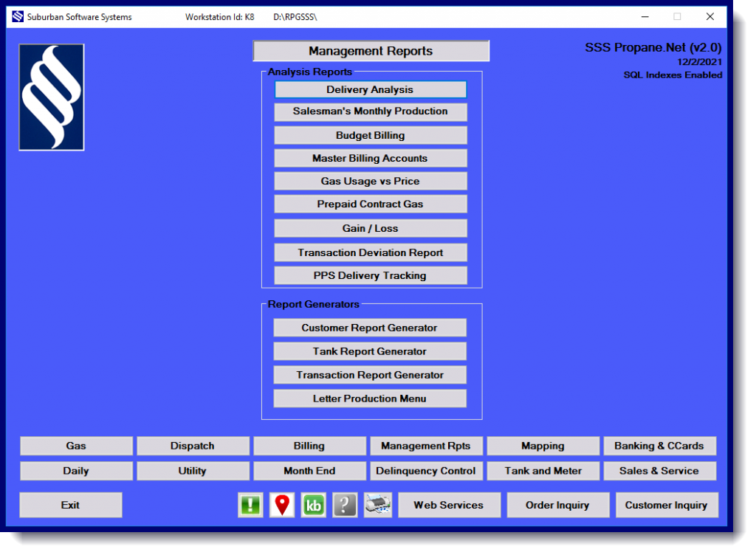756x555 pixels.
Task: Close the Suburban Software Systems window
Action: [709, 16]
